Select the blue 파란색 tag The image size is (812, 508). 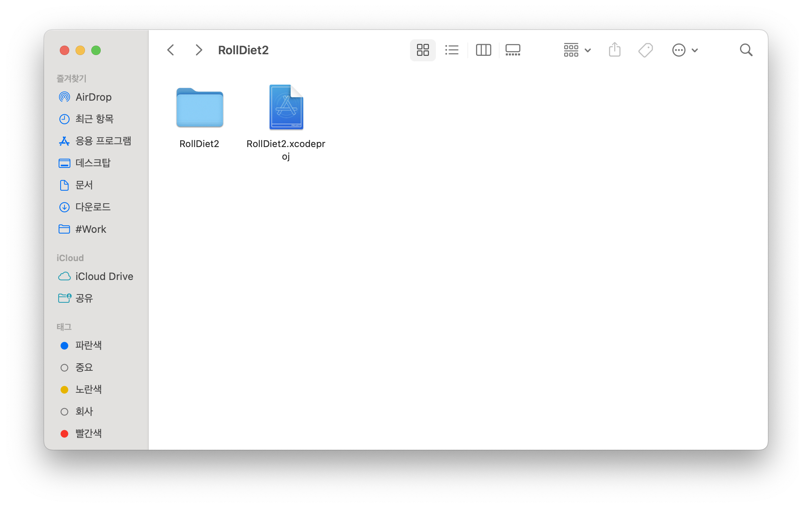click(96, 346)
